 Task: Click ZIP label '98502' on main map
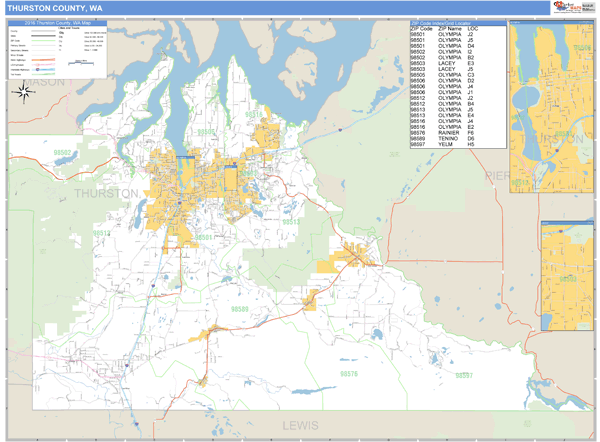point(62,153)
